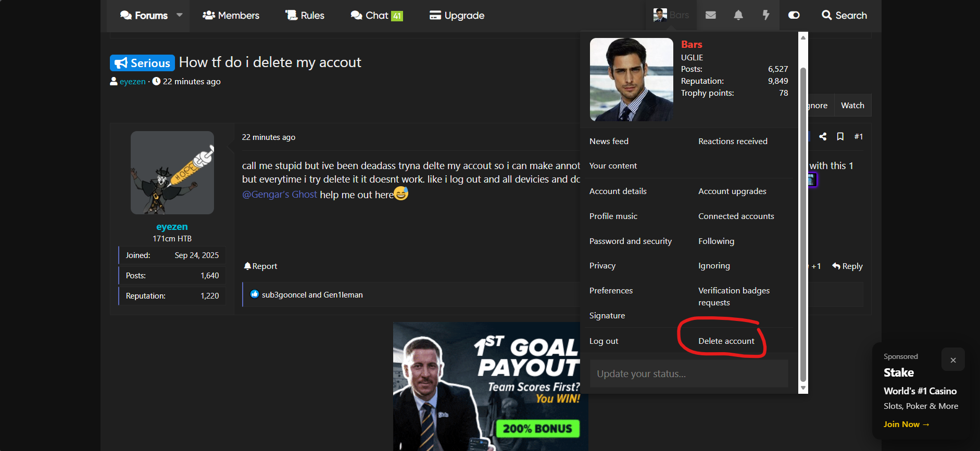The height and width of the screenshot is (451, 980).
Task: Watch this thread button
Action: click(x=852, y=105)
